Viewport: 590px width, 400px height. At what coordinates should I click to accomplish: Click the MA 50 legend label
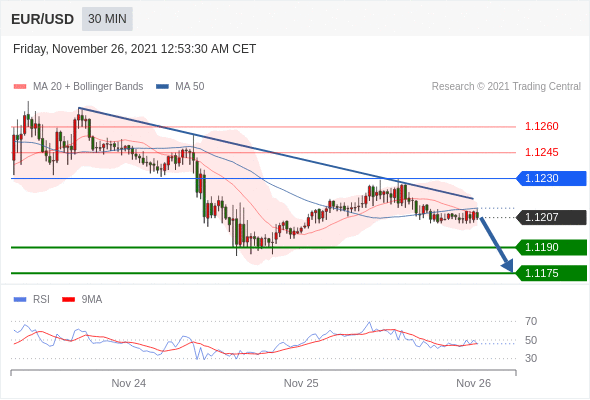click(x=190, y=87)
